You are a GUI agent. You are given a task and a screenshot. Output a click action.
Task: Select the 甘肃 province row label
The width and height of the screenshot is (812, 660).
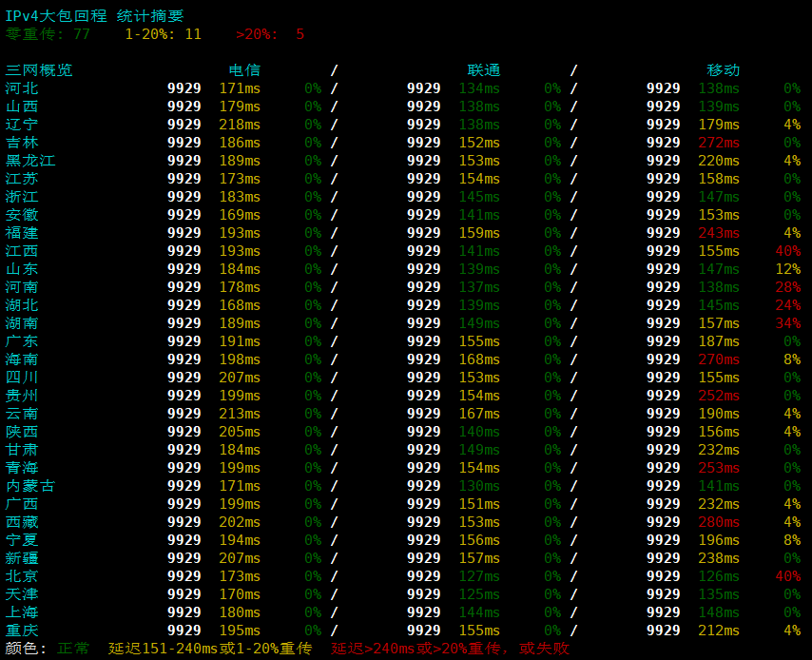click(22, 450)
